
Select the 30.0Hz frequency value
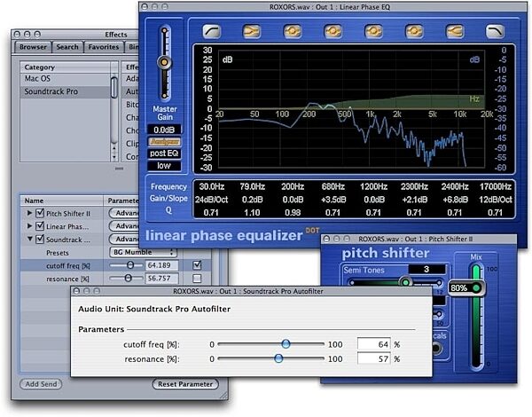[211, 186]
